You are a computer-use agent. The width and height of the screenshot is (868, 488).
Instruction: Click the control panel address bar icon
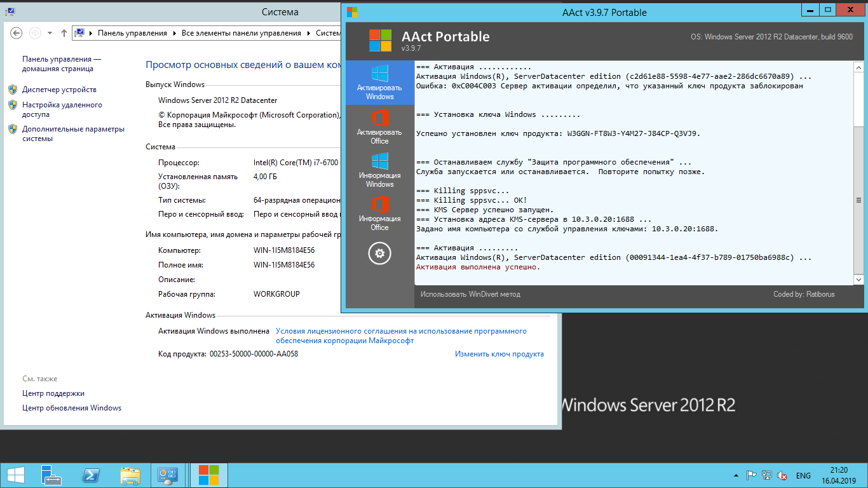click(x=81, y=33)
